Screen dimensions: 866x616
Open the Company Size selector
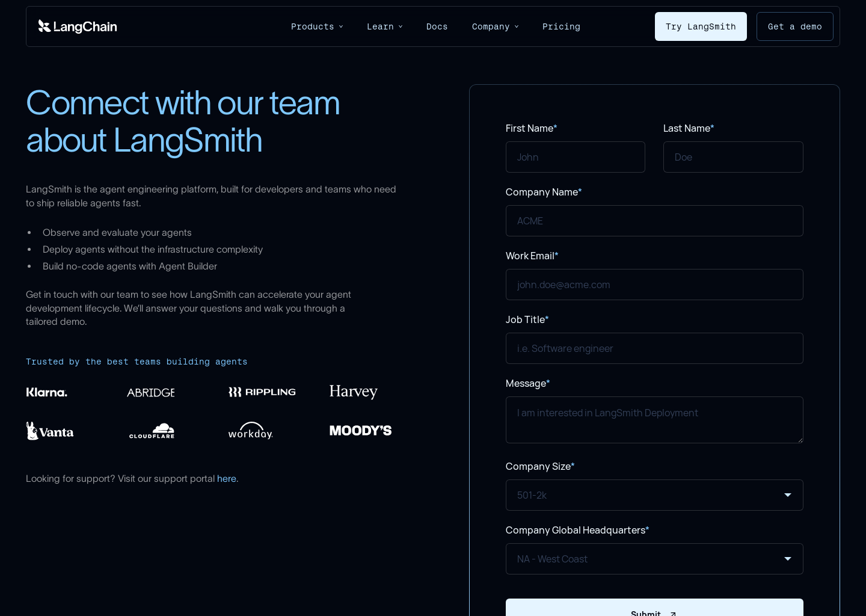coord(654,495)
